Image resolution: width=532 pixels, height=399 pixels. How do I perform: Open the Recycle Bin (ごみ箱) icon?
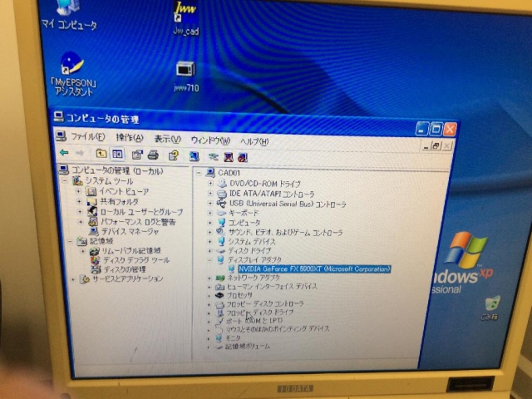pyautogui.click(x=490, y=308)
